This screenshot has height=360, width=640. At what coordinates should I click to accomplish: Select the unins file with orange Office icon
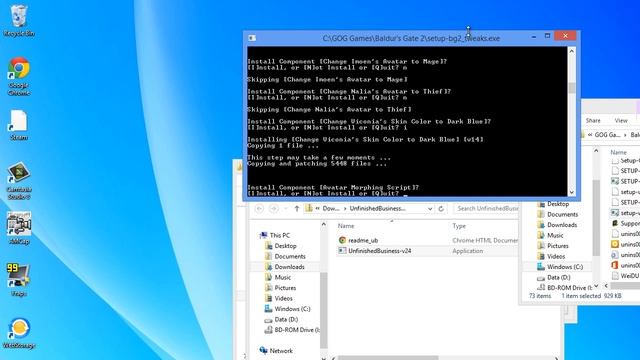pyautogui.click(x=625, y=265)
